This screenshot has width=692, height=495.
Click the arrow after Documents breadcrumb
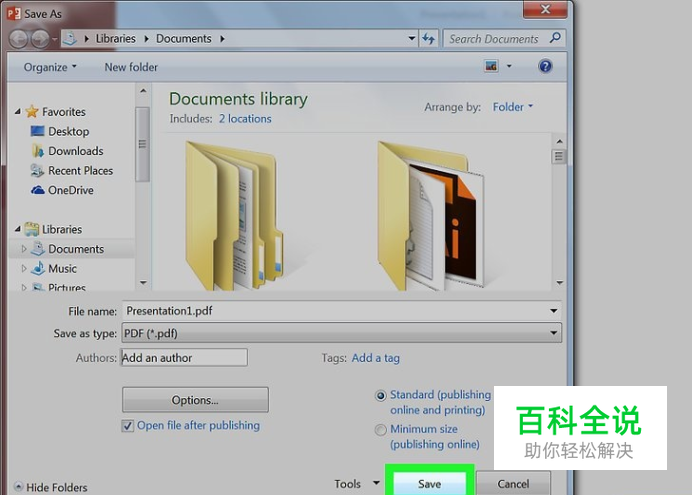point(222,39)
